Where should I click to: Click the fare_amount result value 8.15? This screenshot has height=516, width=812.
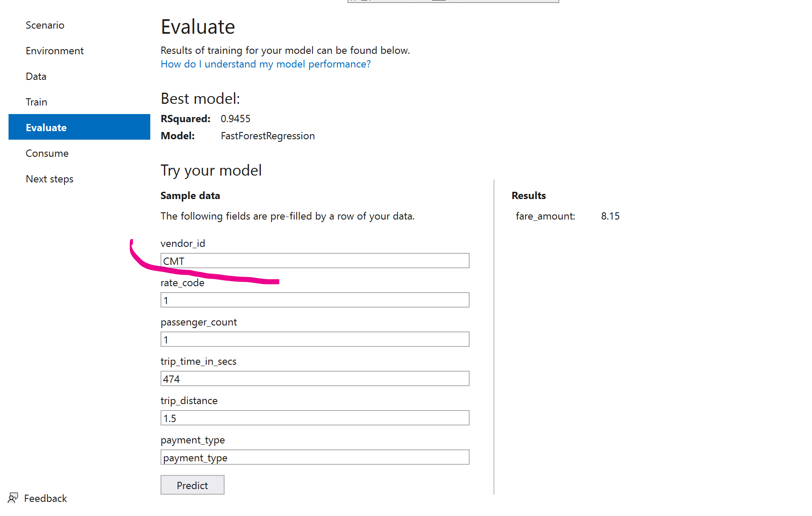pos(610,216)
